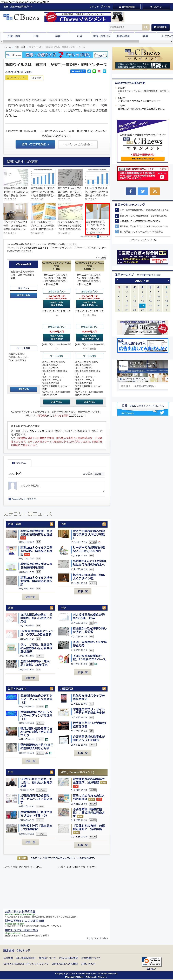This screenshot has width=173, height=980.
Task: Open the 購読する CBnews マネジメント banner
Action: pos(143,59)
